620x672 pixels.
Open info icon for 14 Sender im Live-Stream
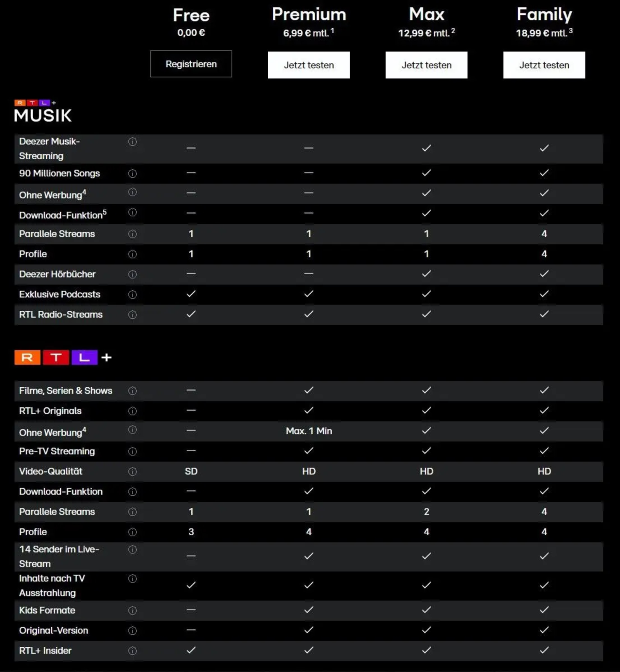[x=132, y=549]
